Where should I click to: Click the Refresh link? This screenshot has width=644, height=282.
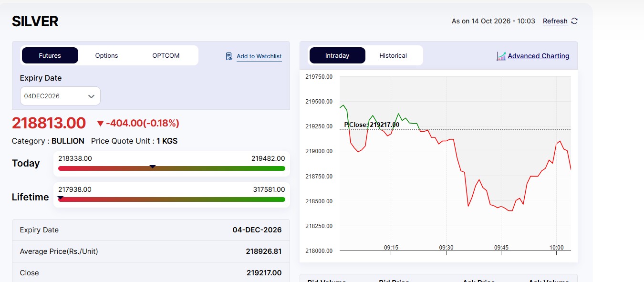[x=555, y=21]
